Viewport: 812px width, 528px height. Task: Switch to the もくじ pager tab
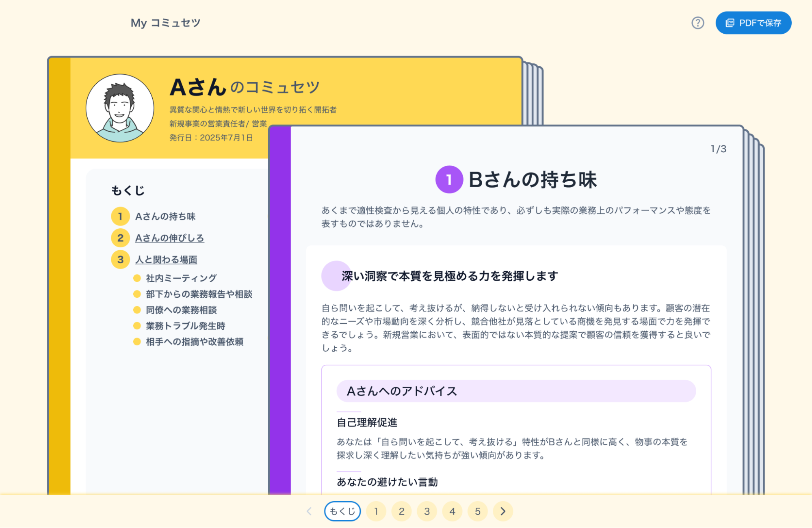coord(342,511)
